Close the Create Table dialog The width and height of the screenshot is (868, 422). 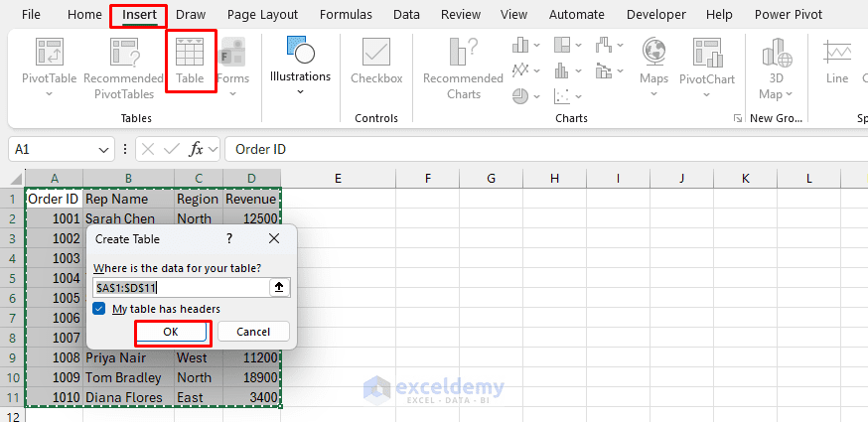274,238
